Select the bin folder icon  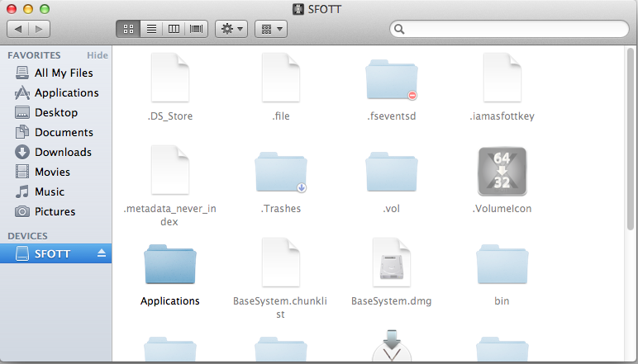[502, 264]
